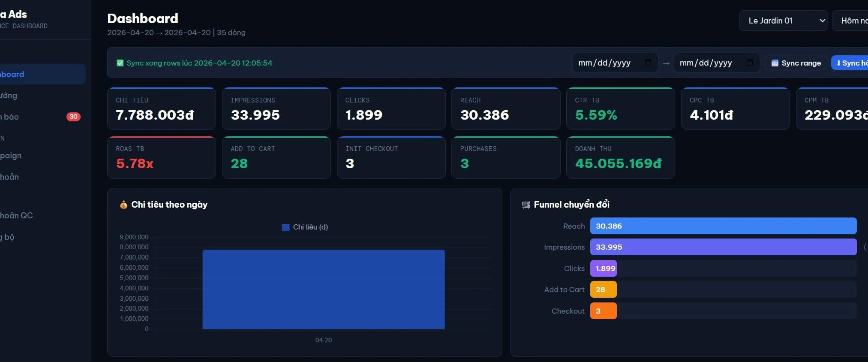Image resolution: width=868 pixels, height=362 pixels.
Task: Click the red 30 notification badge
Action: 73,117
